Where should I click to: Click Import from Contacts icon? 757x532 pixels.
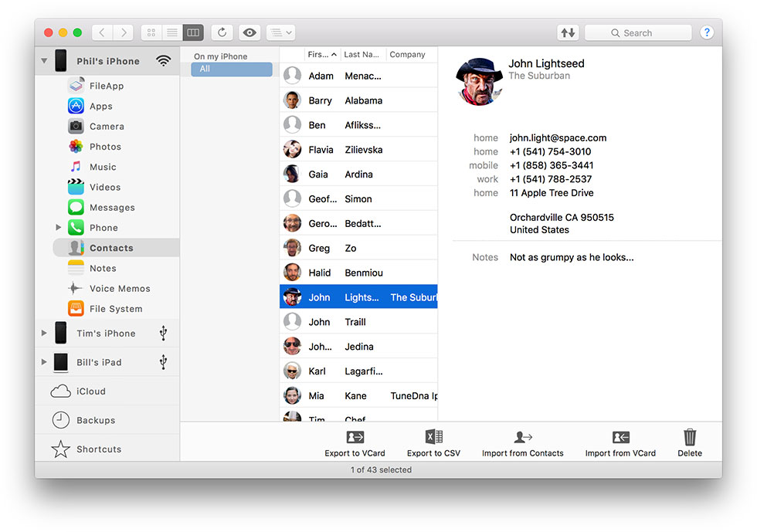[523, 437]
